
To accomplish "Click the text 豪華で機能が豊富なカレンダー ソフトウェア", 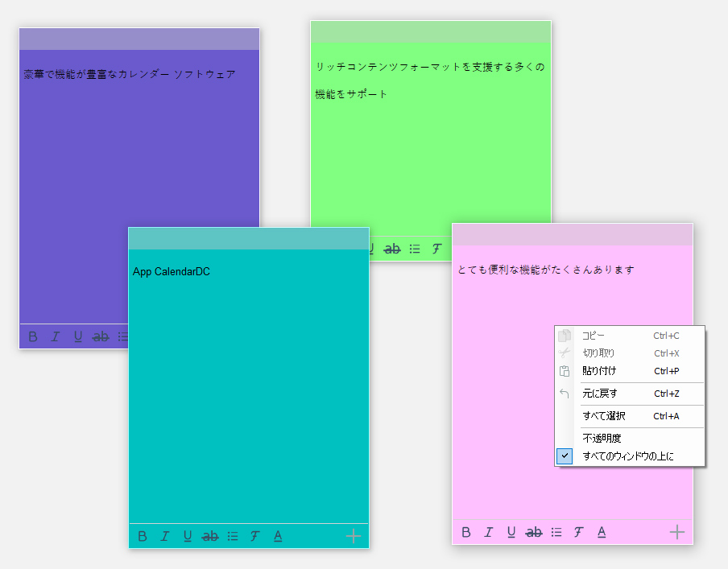I will (x=130, y=74).
